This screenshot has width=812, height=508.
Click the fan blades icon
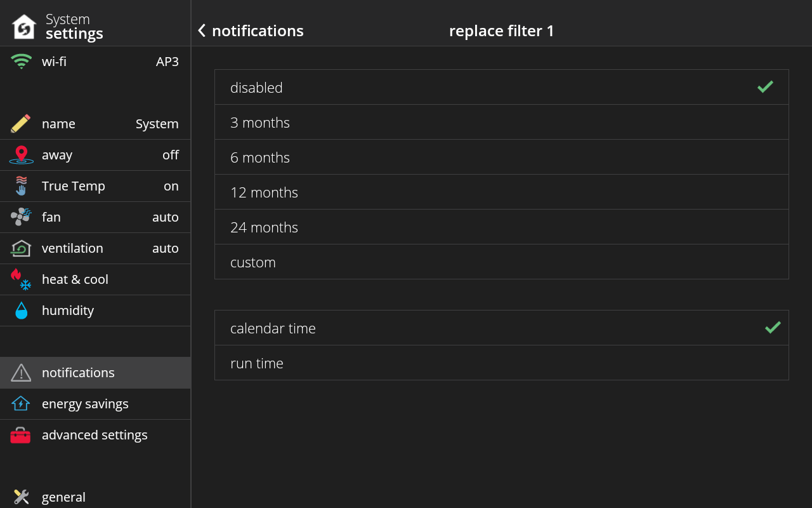(21, 217)
